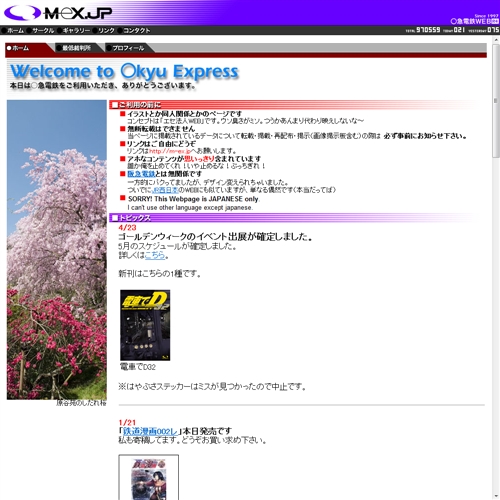Follow the JR西日本 link
Image resolution: width=500 pixels, height=500 pixels.
point(165,190)
